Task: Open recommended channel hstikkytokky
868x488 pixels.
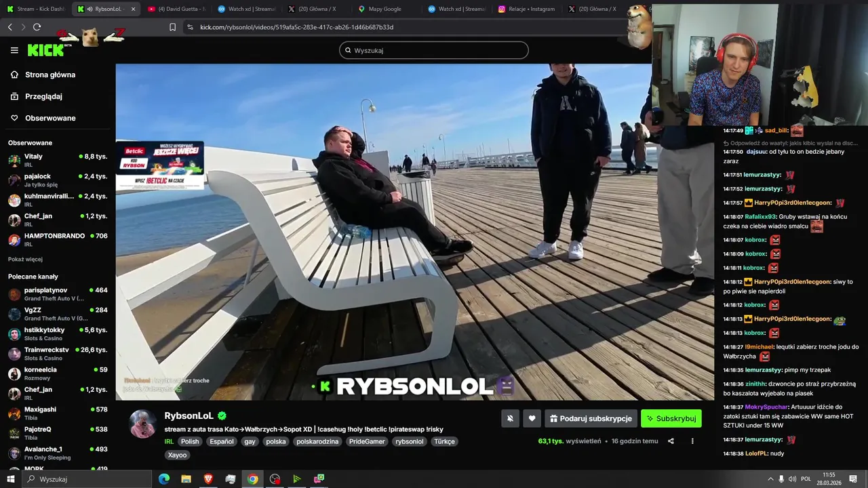Action: 57,333
